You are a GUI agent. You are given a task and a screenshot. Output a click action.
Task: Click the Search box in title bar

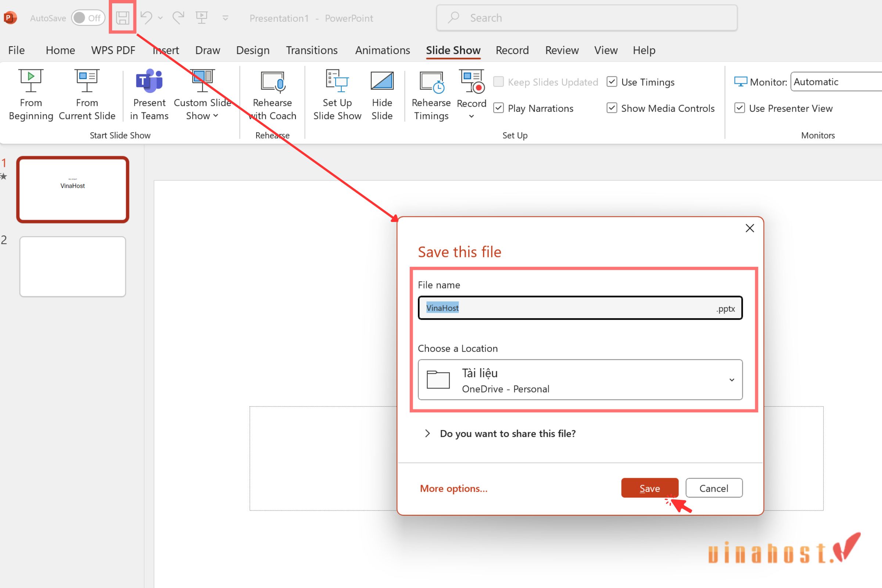click(x=587, y=18)
